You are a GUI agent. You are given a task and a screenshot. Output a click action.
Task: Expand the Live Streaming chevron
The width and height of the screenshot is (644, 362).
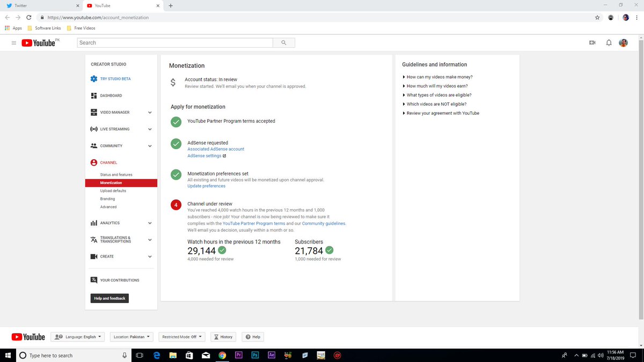[150, 129]
